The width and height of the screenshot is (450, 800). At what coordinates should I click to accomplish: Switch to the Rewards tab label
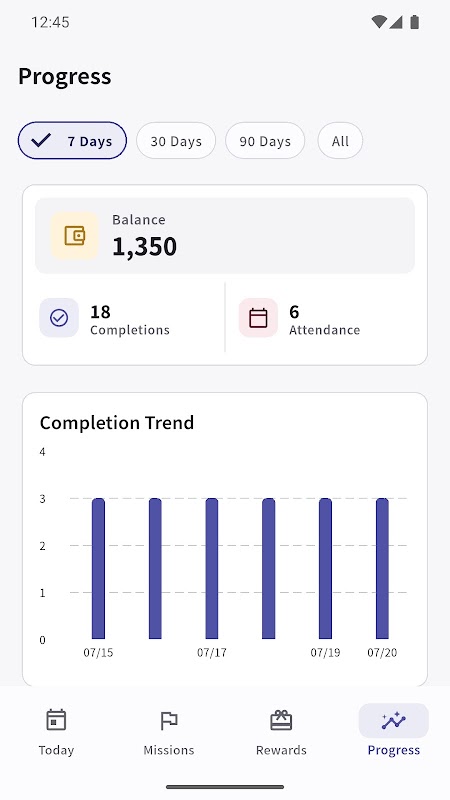281,750
